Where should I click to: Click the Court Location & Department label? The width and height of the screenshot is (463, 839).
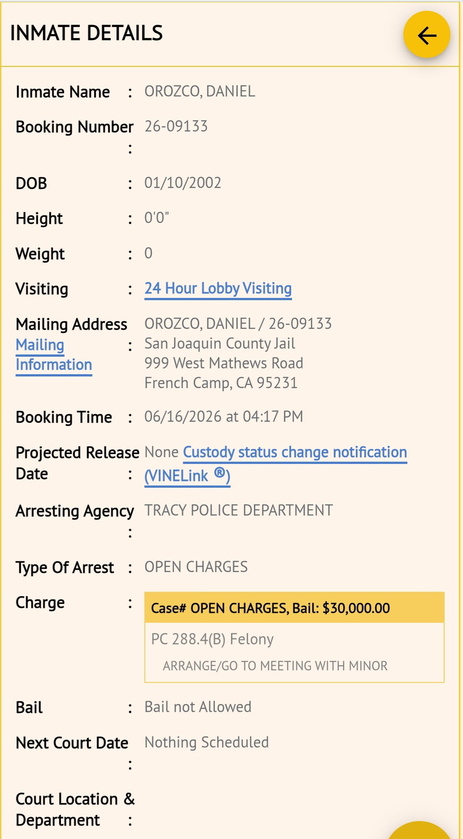[x=75, y=810]
